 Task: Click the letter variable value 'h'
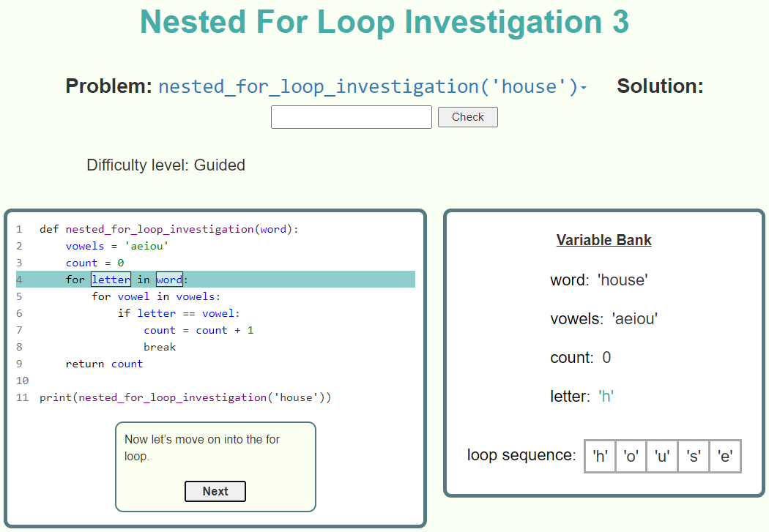(606, 397)
